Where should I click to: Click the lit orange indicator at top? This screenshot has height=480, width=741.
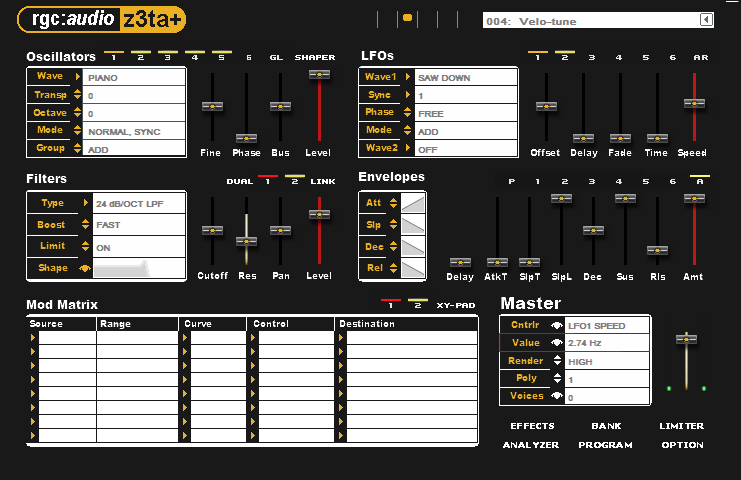407,18
